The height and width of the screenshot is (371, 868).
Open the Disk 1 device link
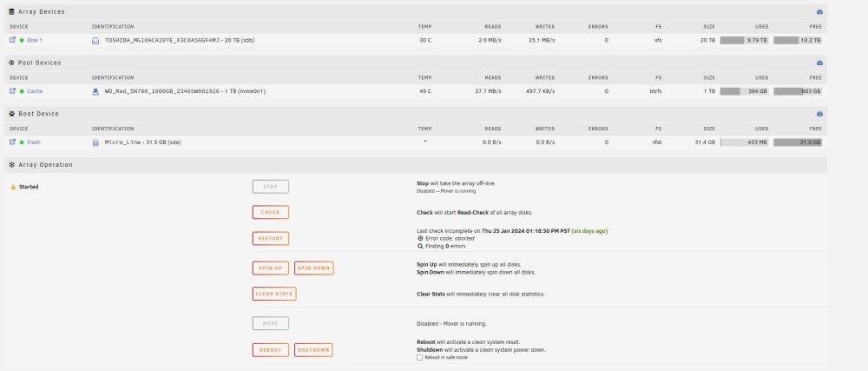(x=35, y=41)
